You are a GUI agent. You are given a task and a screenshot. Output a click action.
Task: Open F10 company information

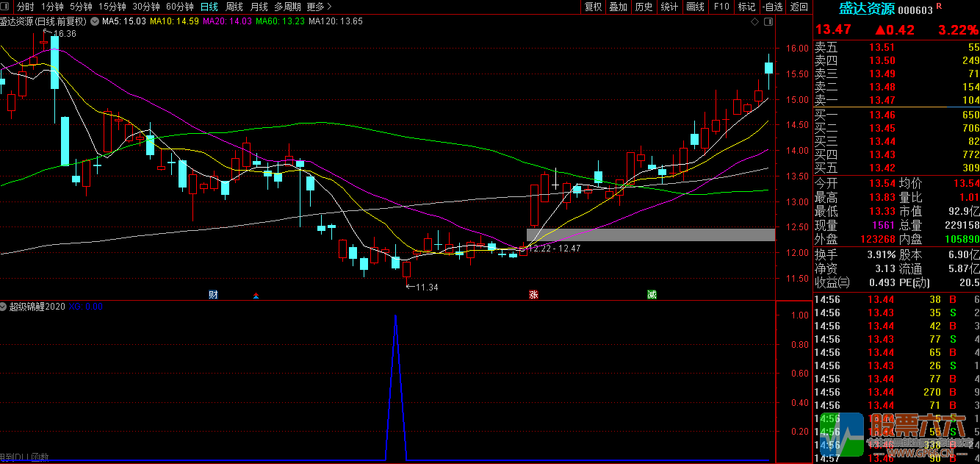point(721,7)
